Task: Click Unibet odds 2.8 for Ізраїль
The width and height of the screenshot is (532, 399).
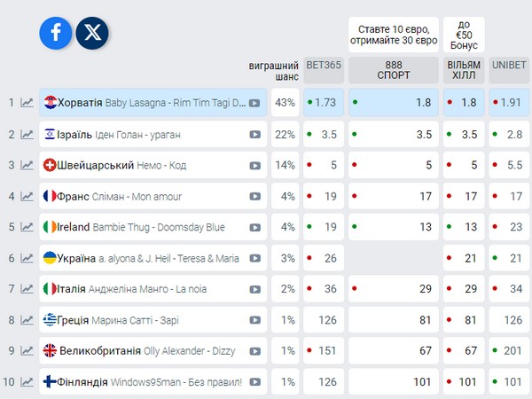Action: (509, 135)
